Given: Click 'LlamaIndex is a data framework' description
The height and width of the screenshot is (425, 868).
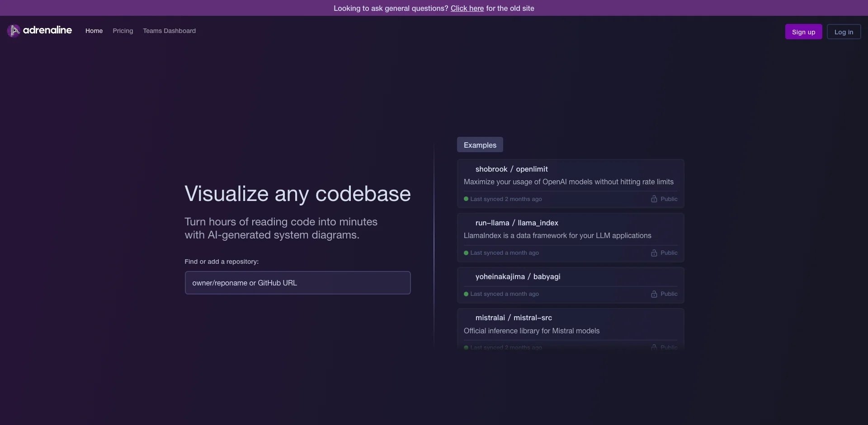Looking at the screenshot, I should (x=557, y=235).
